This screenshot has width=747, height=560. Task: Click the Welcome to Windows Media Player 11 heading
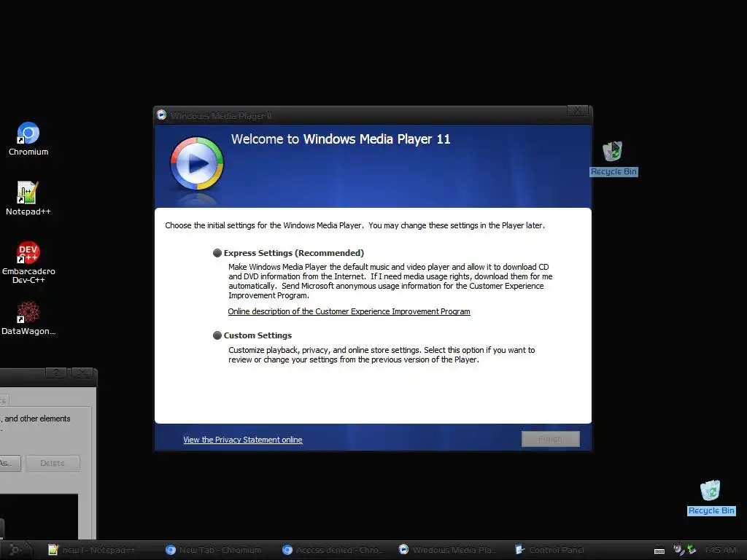[341, 139]
